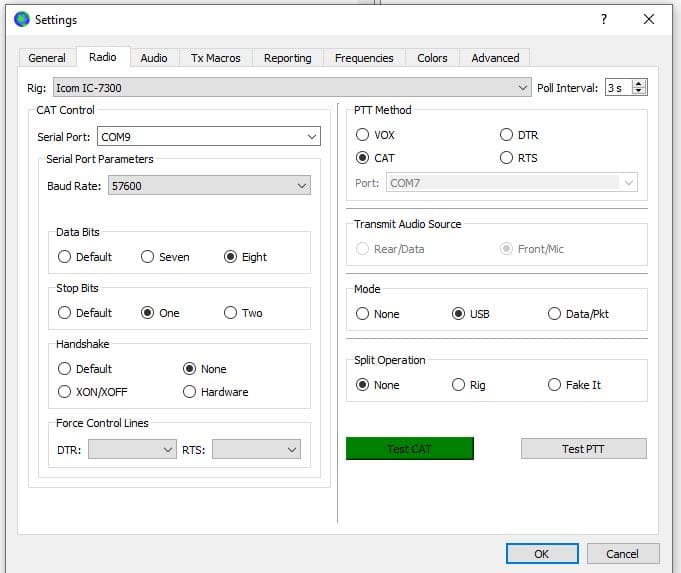Screen dimensions: 681x573
Task: Select One stop bit
Action: click(x=160, y=313)
